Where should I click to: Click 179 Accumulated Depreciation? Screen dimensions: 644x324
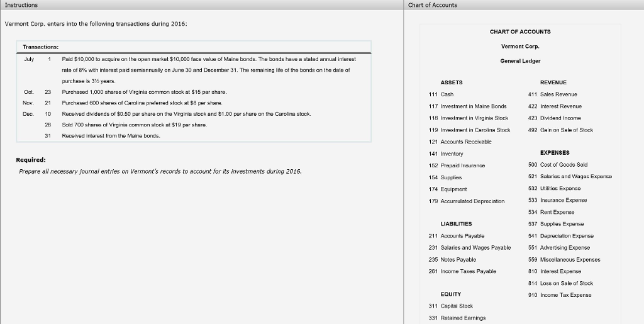pyautogui.click(x=467, y=201)
